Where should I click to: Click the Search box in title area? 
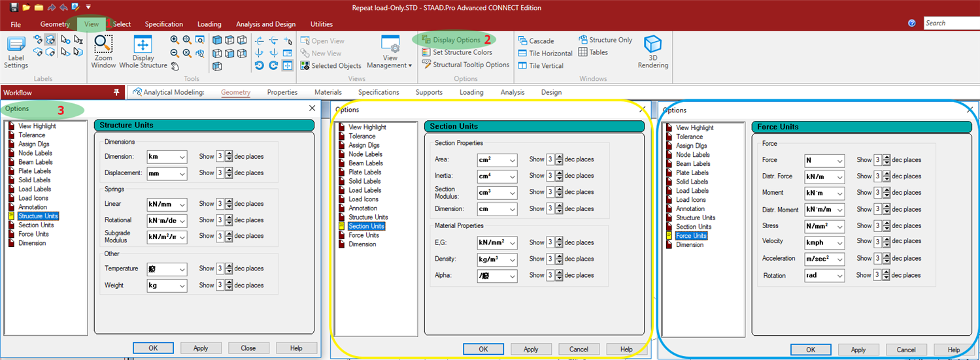click(951, 23)
